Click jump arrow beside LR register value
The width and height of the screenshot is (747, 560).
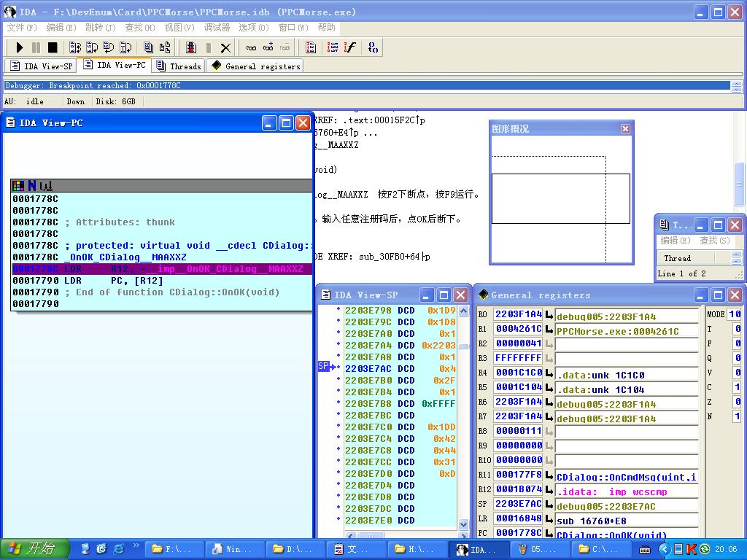click(x=549, y=519)
